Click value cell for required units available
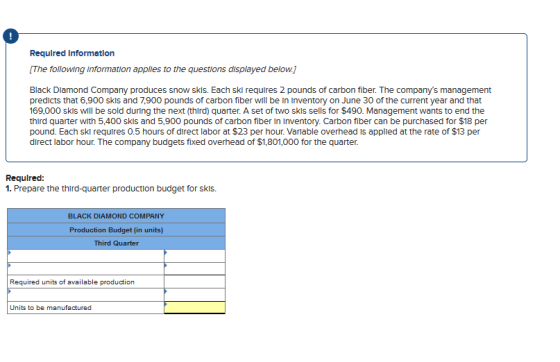 (x=195, y=282)
